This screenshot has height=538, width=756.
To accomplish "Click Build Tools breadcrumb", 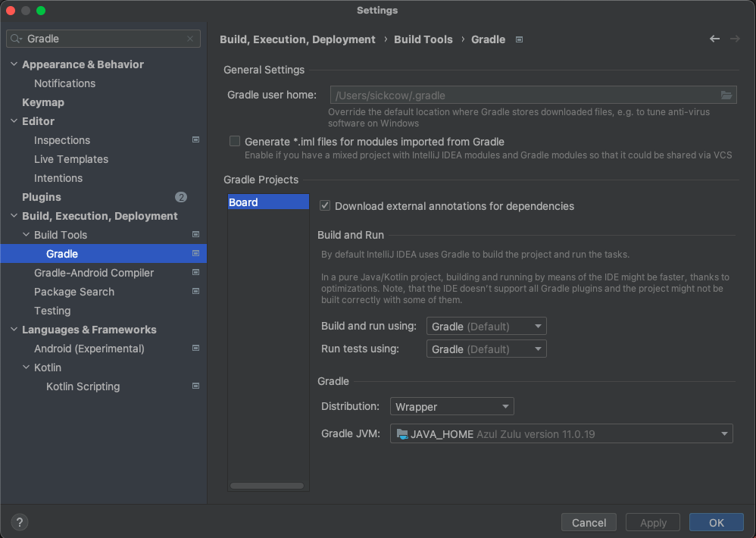I will click(x=423, y=39).
